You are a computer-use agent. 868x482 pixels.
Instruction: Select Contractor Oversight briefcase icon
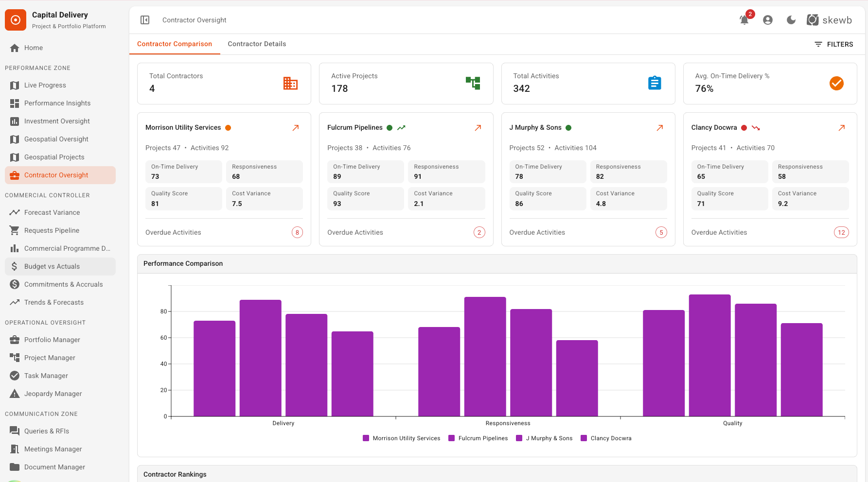click(x=15, y=175)
